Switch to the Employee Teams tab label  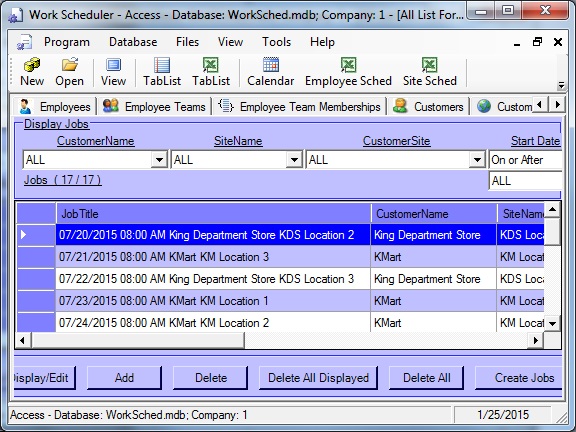point(165,107)
